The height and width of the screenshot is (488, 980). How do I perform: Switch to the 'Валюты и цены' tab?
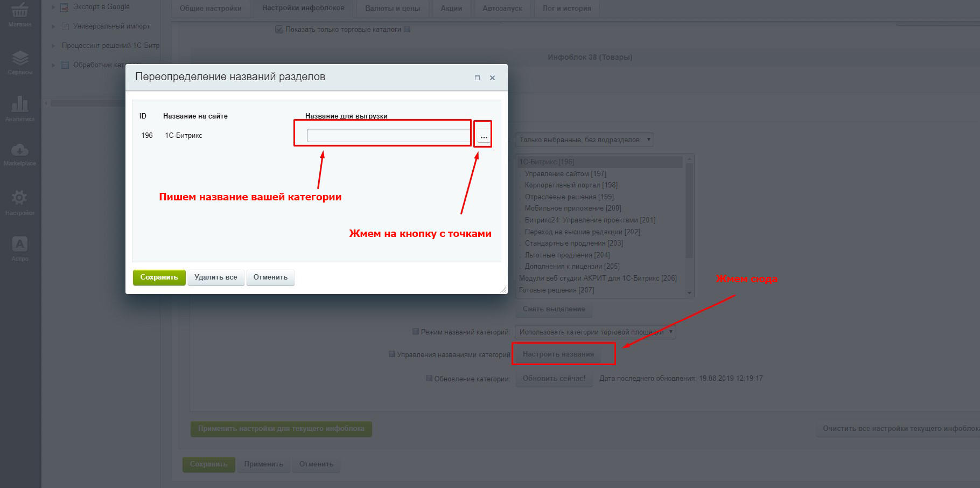coord(393,8)
